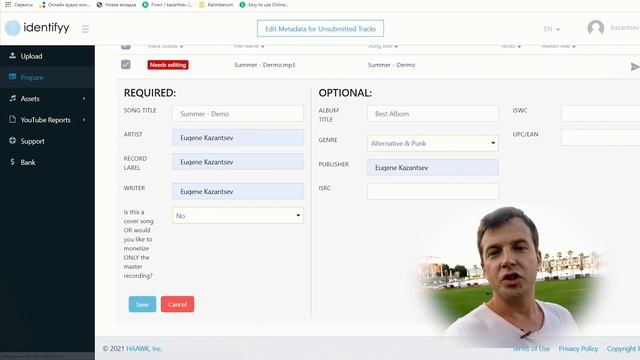Open YouTube Reports menu item
This screenshot has height=360, width=640.
point(47,120)
